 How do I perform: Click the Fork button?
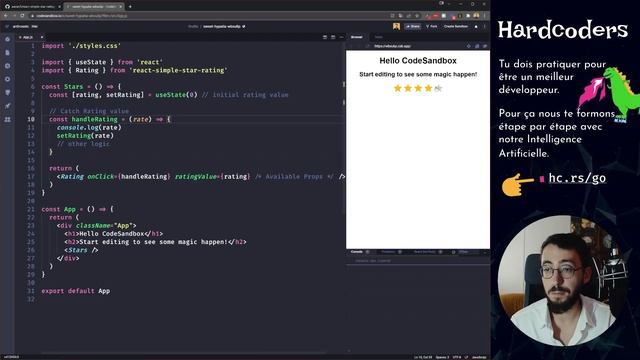[x=431, y=27]
